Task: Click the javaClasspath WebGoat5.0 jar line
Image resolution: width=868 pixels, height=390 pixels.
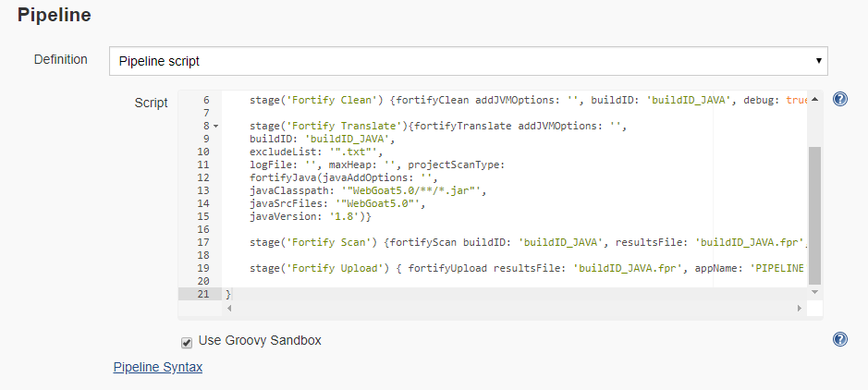Action: (368, 190)
